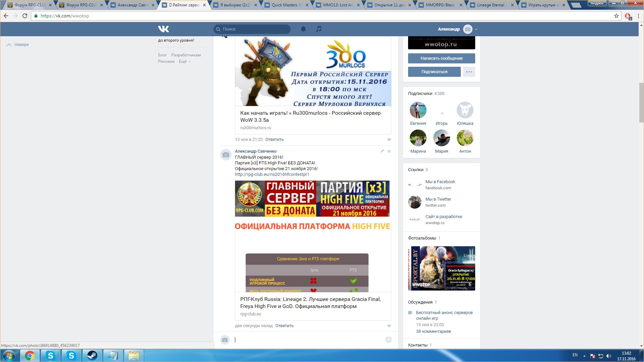
Task: Click browser forward arrow
Action: click(15, 16)
